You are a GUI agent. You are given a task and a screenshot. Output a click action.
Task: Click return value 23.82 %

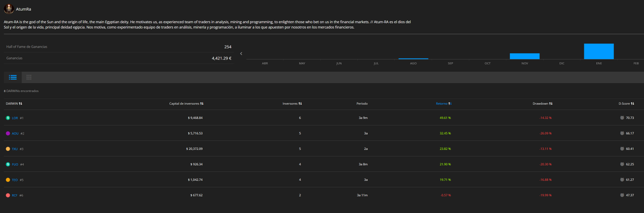coord(445,149)
